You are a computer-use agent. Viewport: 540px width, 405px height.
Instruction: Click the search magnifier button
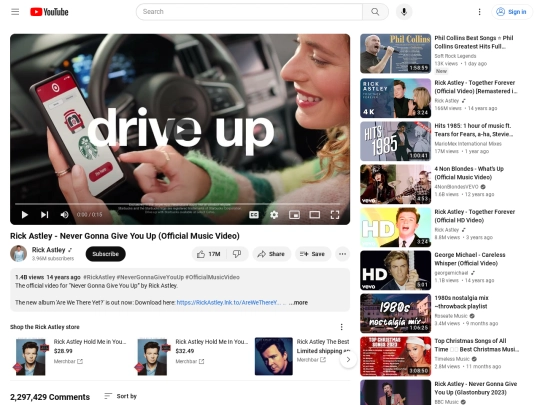coord(375,12)
